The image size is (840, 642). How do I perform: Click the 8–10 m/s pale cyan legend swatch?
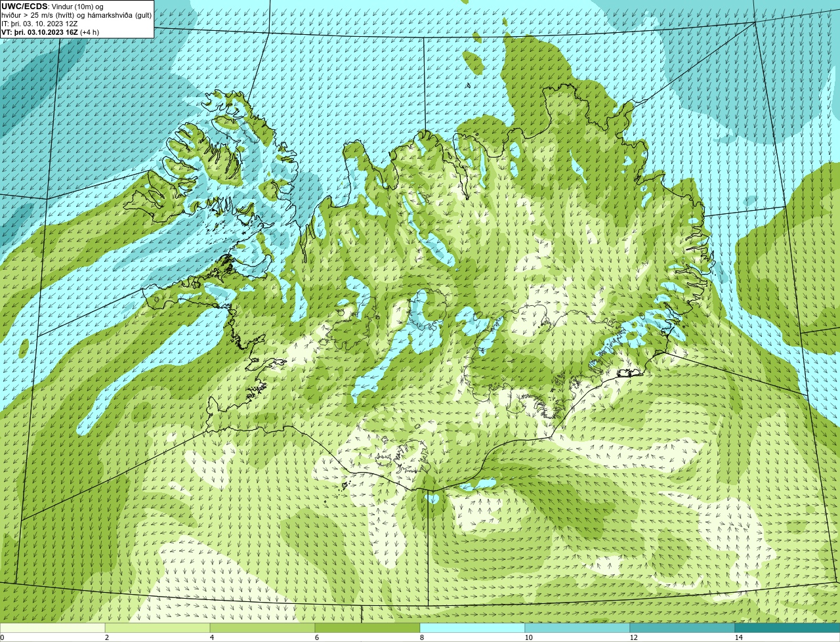click(x=472, y=628)
